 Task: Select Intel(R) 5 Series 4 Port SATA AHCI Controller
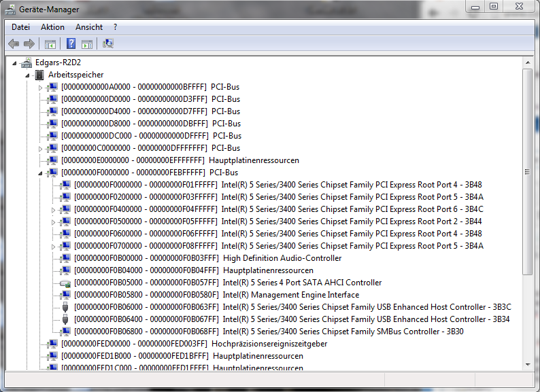click(x=228, y=283)
